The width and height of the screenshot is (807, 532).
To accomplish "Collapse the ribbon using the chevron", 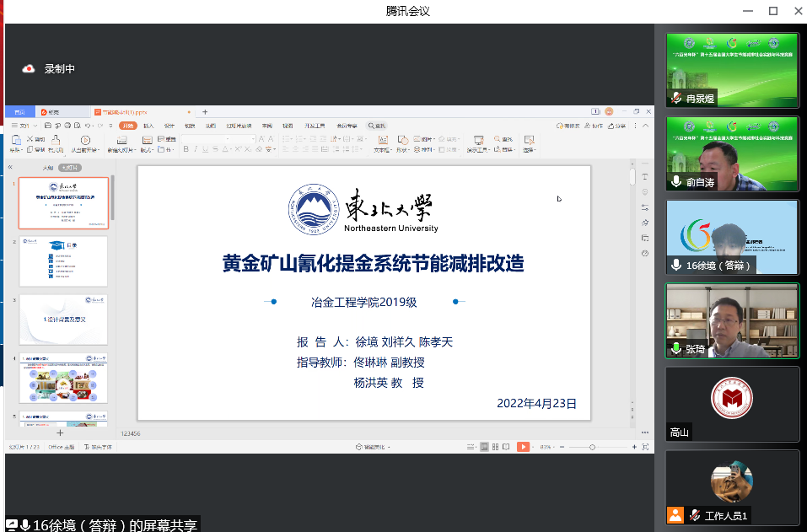I will click(647, 126).
